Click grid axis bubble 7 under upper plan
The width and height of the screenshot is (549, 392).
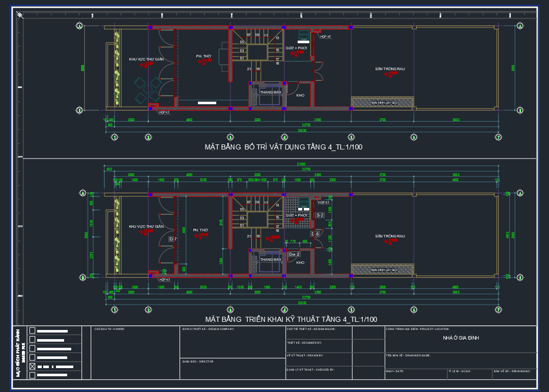click(498, 137)
